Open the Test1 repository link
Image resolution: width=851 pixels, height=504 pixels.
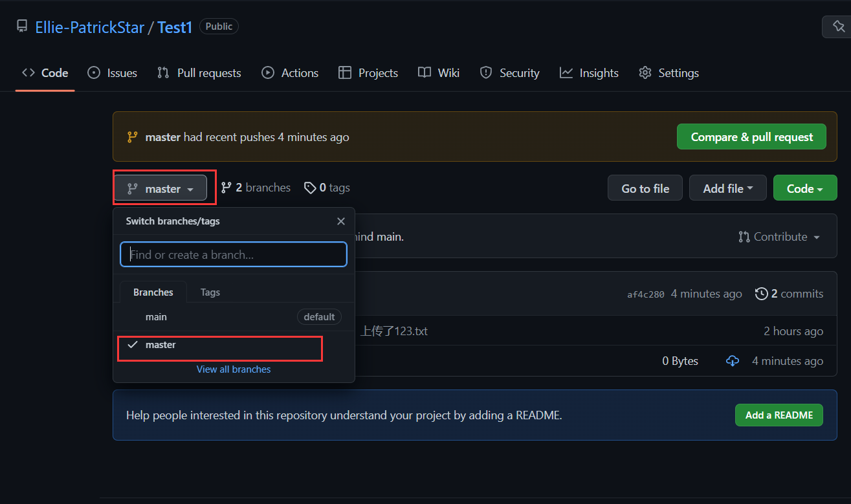pos(175,27)
